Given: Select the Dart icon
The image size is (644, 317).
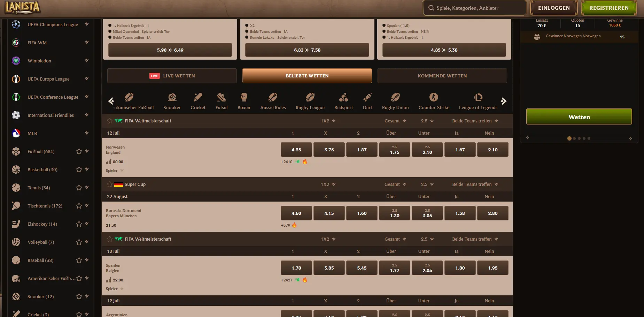Looking at the screenshot, I should tap(367, 97).
